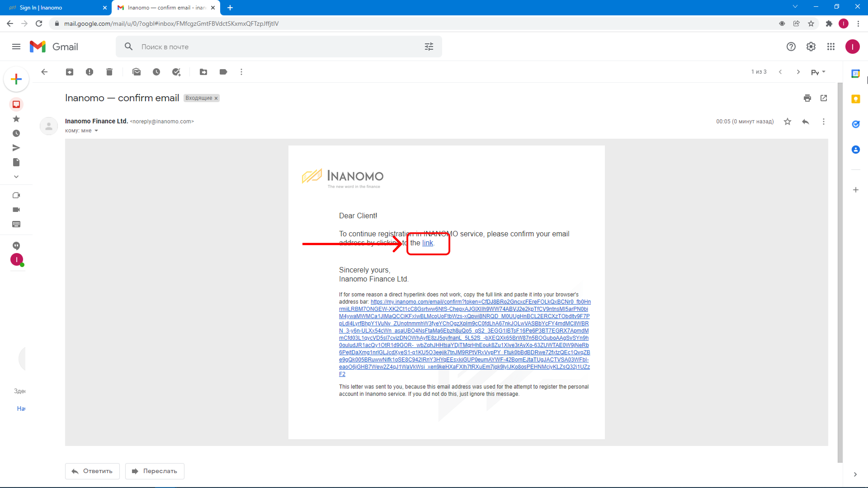Move email to a folder
Screen dimensions: 868x488
tap(203, 72)
